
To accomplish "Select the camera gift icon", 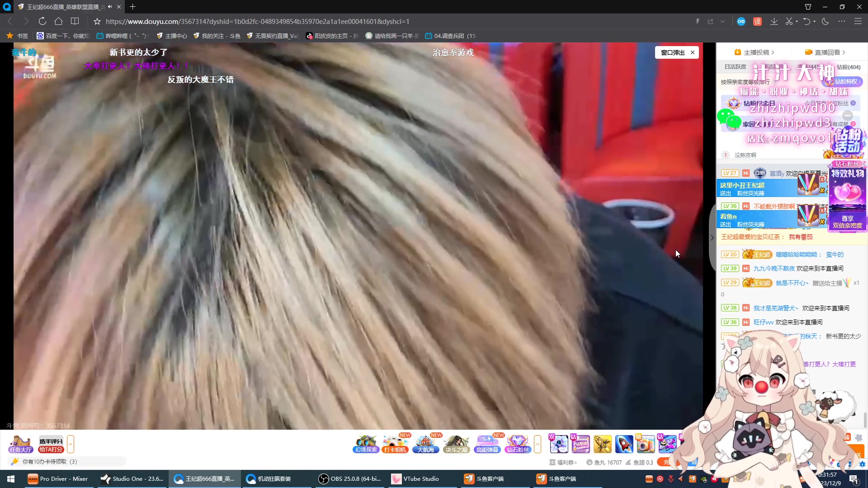I will [x=646, y=444].
